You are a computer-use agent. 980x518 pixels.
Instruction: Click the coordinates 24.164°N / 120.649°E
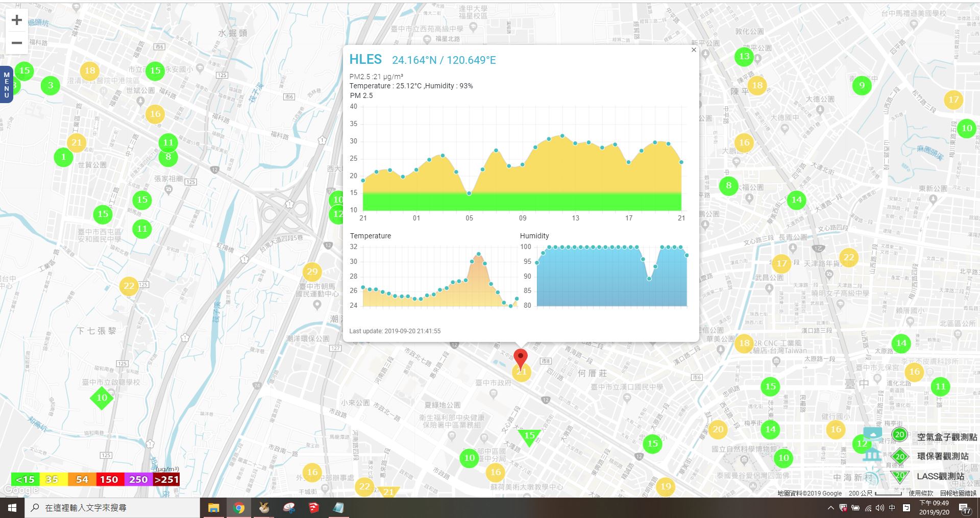point(444,60)
